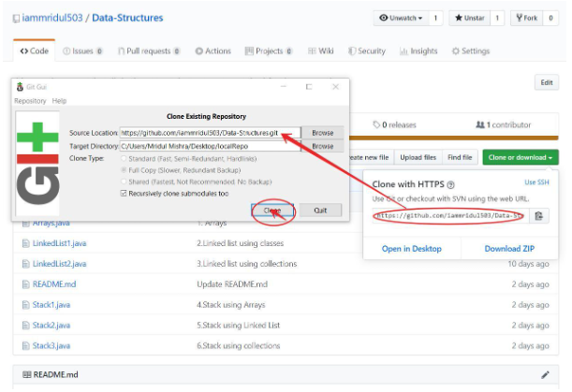
Task: Click the help icon beside Clone with HTTPS
Action: [451, 185]
